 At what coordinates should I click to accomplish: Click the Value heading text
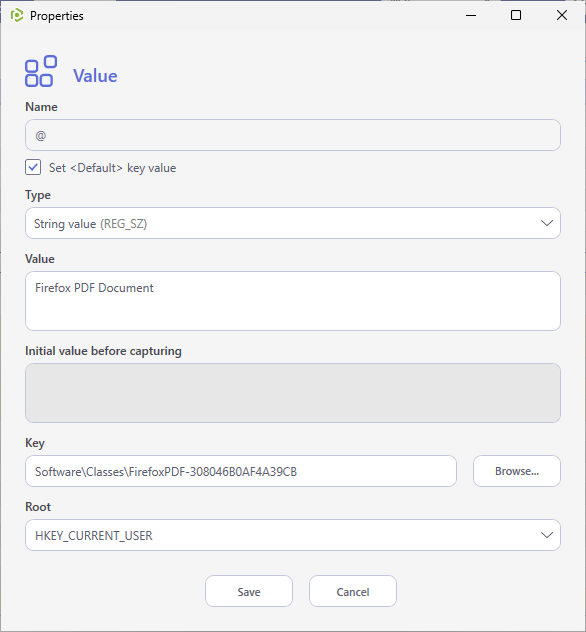click(95, 76)
